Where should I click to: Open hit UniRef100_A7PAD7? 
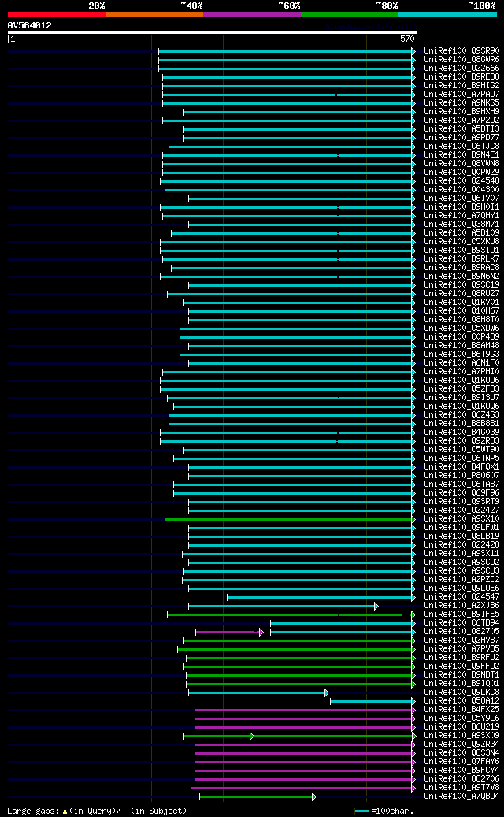[x=461, y=95]
